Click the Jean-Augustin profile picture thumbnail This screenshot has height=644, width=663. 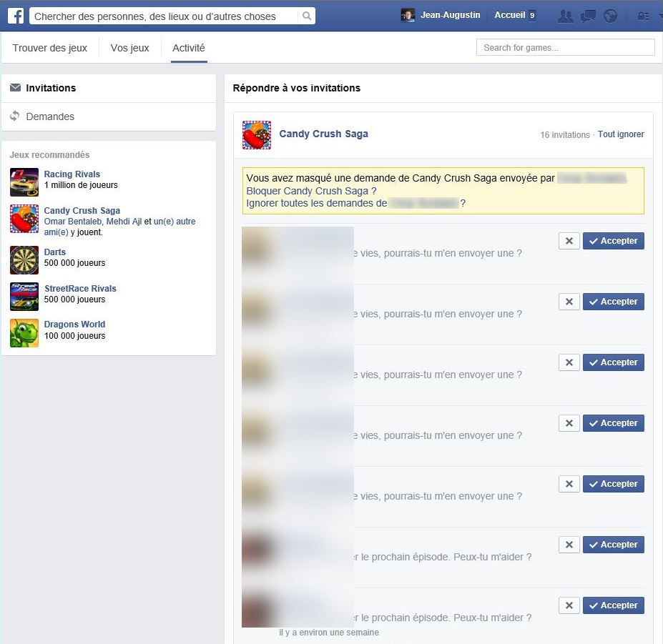[x=408, y=15]
